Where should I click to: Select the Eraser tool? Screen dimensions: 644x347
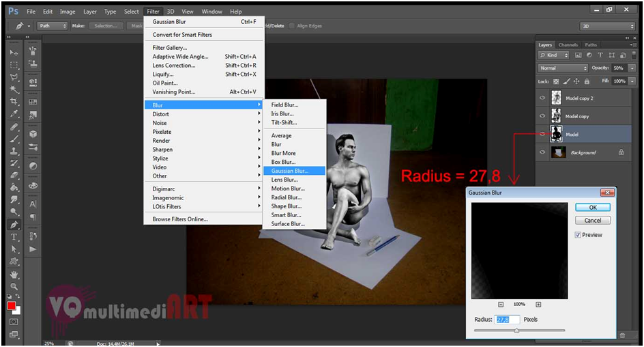[x=14, y=175]
